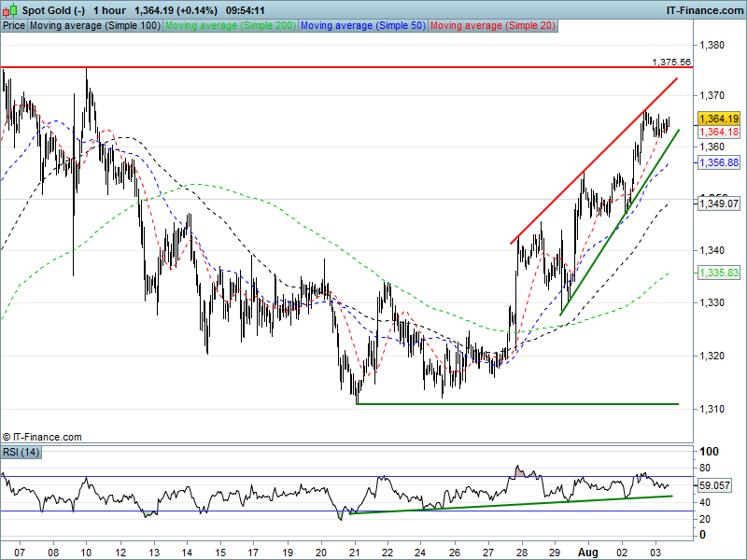Image resolution: width=747 pixels, height=560 pixels.
Task: Click the 03 date axis label
Action: (656, 553)
